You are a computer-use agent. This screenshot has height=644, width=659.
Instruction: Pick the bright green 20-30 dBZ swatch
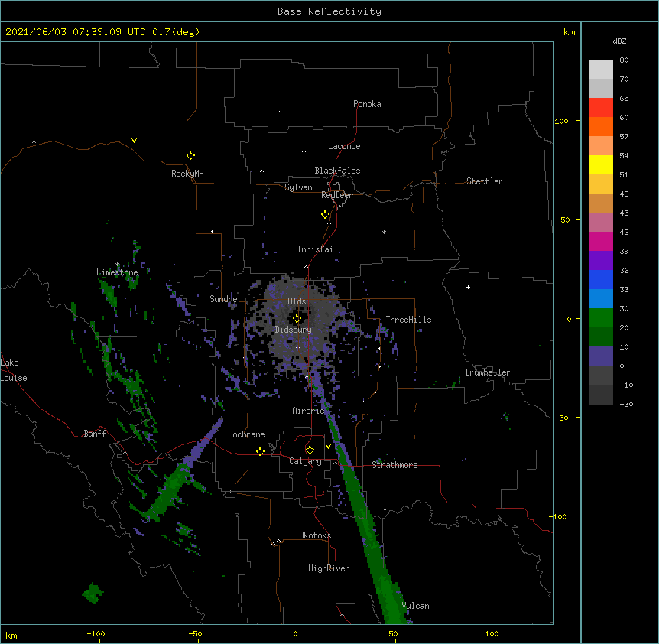(601, 318)
